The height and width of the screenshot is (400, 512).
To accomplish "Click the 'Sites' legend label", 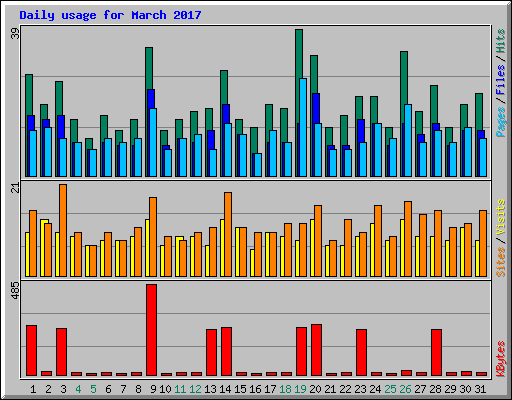I will 500,262.
